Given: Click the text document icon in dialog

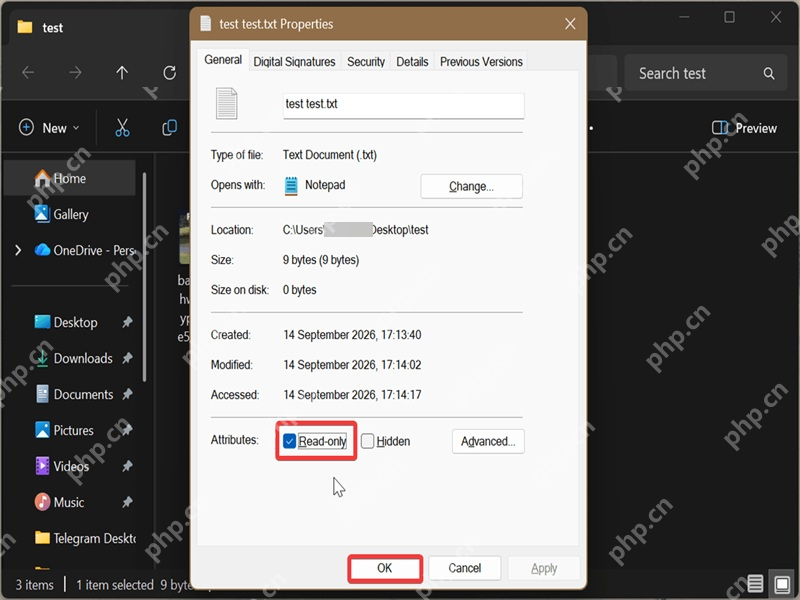Looking at the screenshot, I should pyautogui.click(x=226, y=104).
